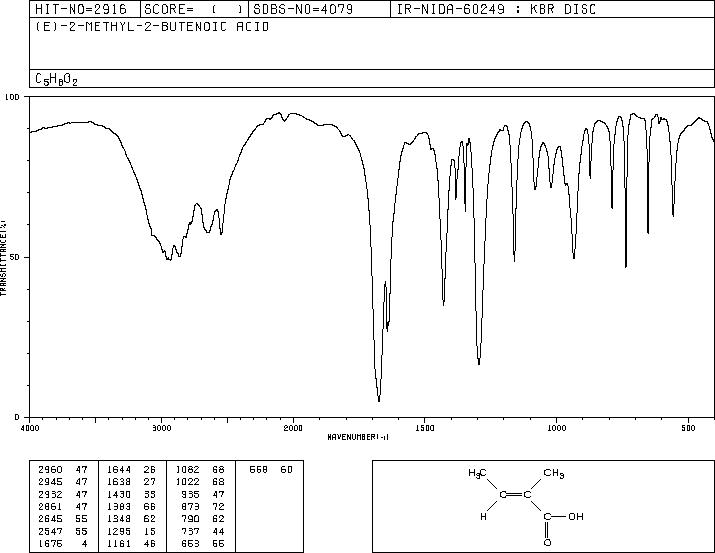715x553 pixels.
Task: Select the 1430 peak table entry
Action: click(x=131, y=494)
